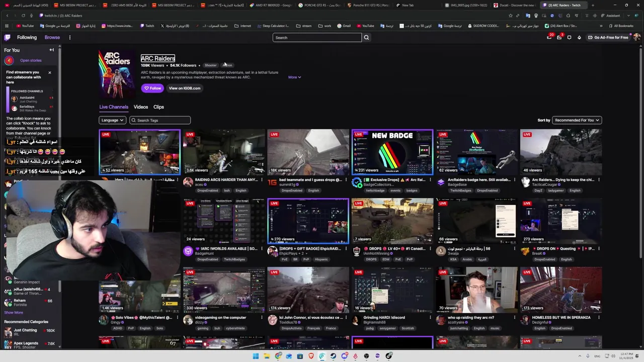Open the NEW BADGE stream thumbnail

point(392,152)
